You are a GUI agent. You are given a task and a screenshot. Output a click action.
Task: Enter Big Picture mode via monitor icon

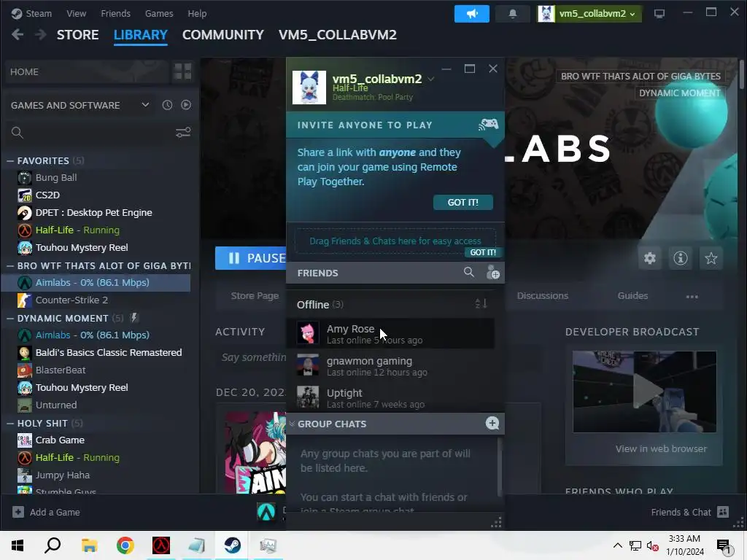coord(659,14)
